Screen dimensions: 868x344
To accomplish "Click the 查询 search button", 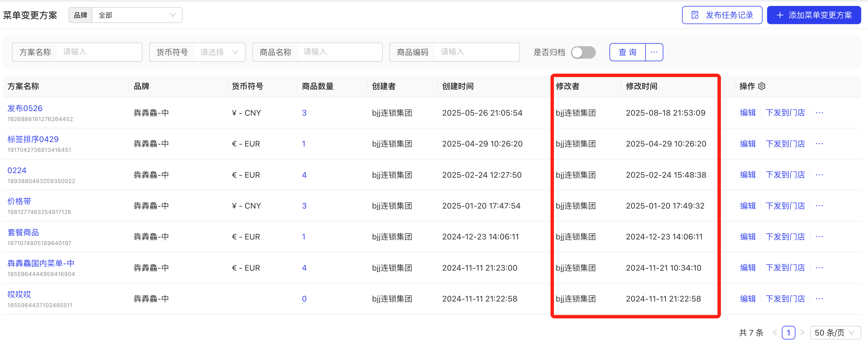I will [x=627, y=52].
